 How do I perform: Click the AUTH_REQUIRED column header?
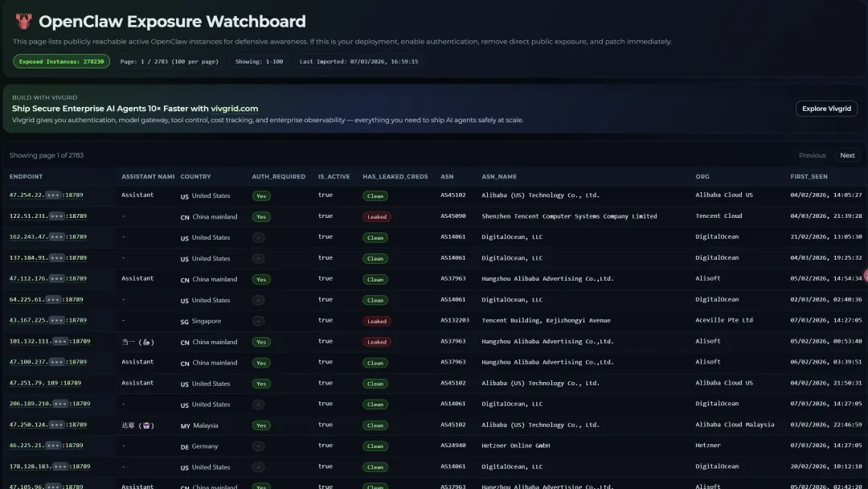click(x=278, y=177)
